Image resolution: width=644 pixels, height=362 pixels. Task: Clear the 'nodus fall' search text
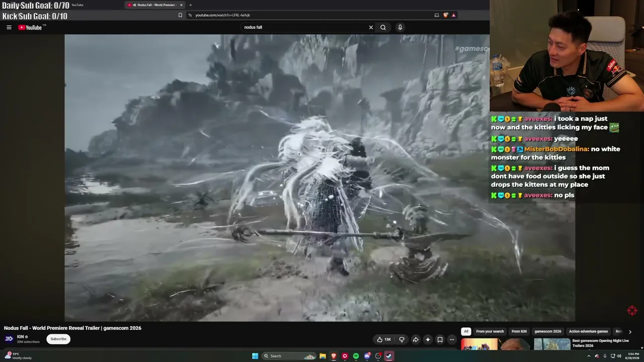coord(371,28)
